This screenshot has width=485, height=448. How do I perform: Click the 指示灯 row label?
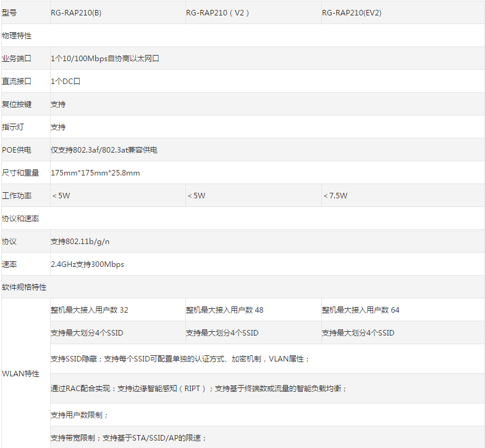13,127
